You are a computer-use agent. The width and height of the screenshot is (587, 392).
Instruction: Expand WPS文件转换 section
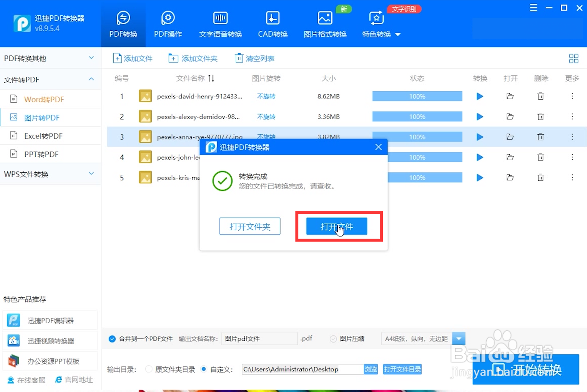pos(50,174)
